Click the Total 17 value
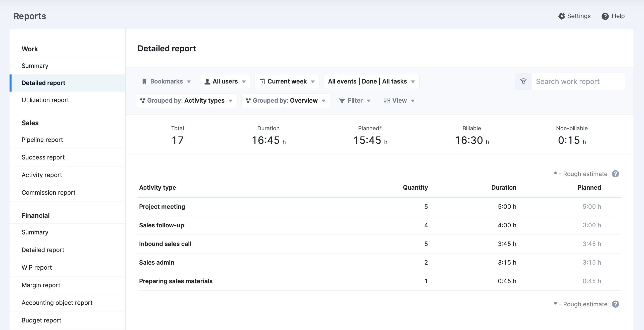Image resolution: width=644 pixels, height=330 pixels. point(178,140)
